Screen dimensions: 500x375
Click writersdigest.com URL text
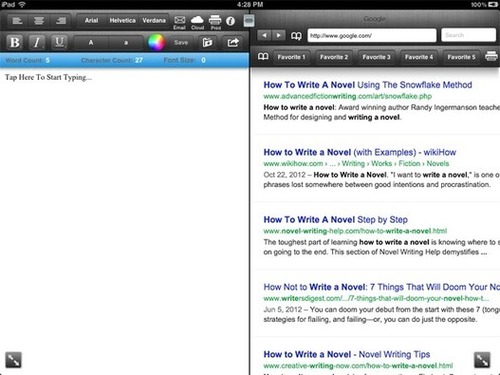376,298
